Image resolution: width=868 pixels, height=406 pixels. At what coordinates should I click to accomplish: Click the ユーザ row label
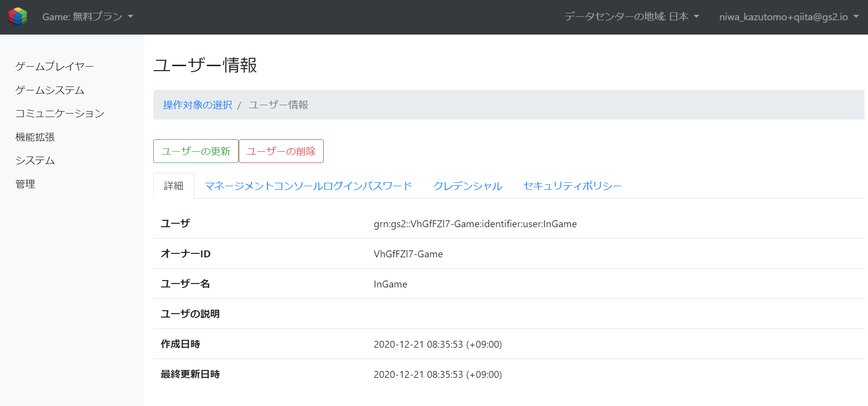(x=175, y=223)
